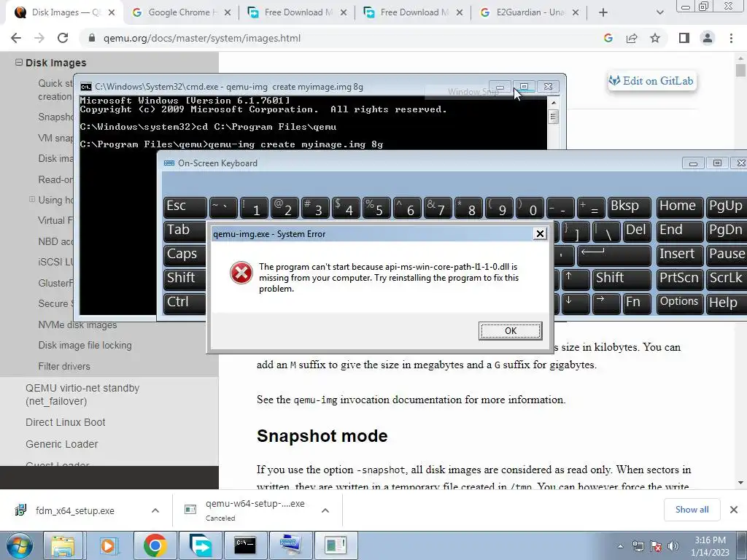The image size is (747, 560).
Task: Open NVMe disk images sidebar link
Action: (77, 324)
